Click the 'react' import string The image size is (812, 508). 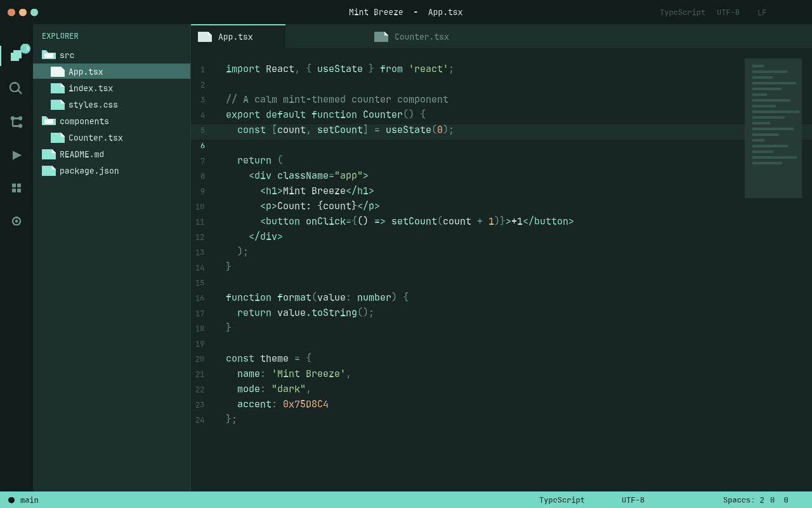click(428, 69)
